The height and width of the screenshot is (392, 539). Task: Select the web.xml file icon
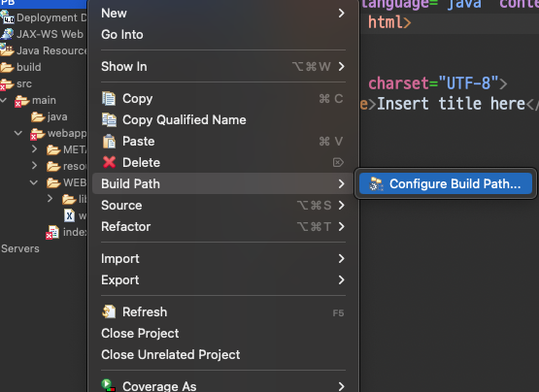pyautogui.click(x=69, y=215)
